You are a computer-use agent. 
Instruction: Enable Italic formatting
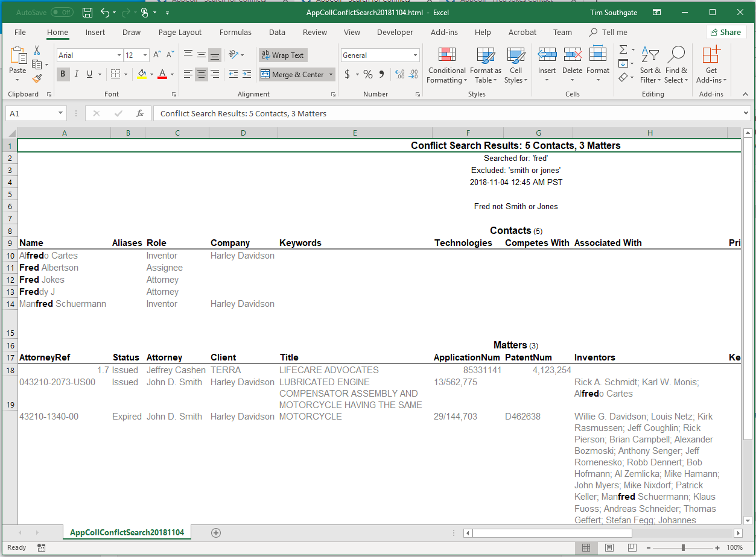[x=76, y=74]
